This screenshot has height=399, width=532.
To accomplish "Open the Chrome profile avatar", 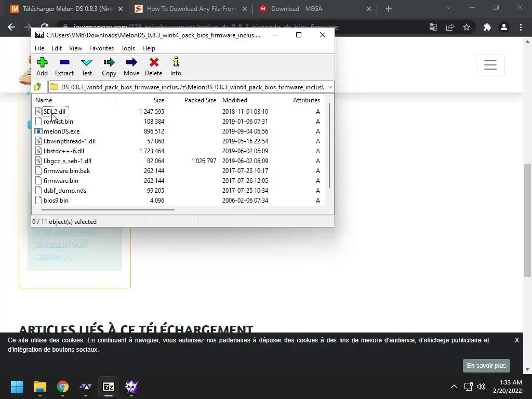I will [504, 27].
